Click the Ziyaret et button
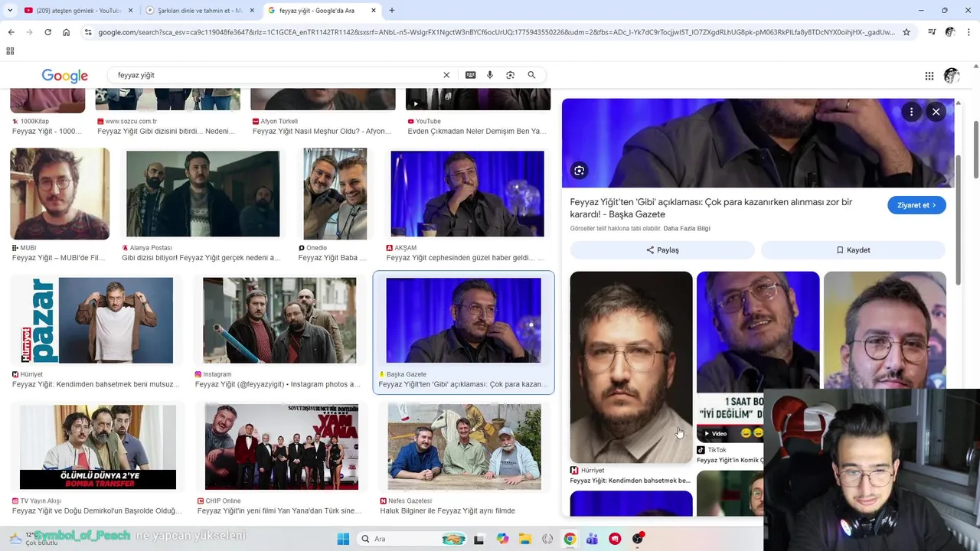980x551 pixels. pos(916,205)
